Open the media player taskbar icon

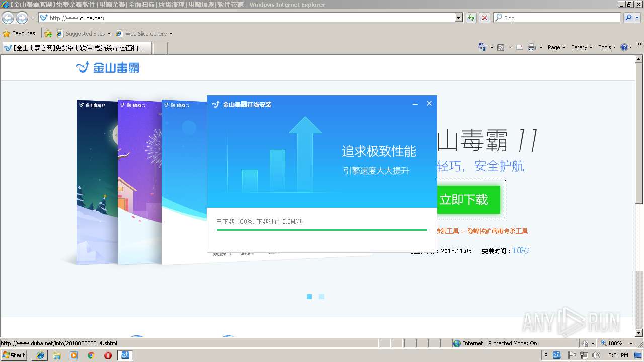pos(74,355)
